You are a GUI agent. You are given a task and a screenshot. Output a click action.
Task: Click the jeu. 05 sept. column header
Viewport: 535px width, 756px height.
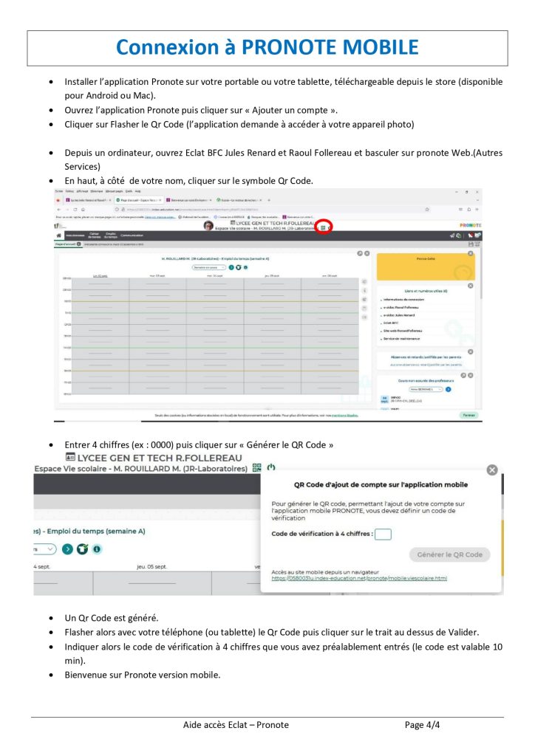point(151,566)
